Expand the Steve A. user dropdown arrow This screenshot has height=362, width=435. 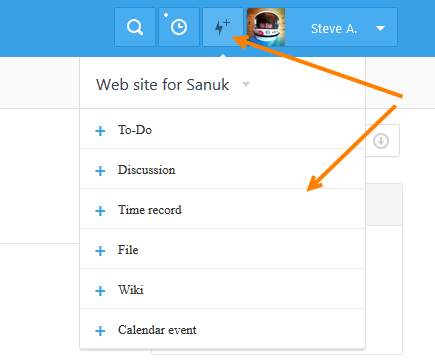click(x=380, y=28)
